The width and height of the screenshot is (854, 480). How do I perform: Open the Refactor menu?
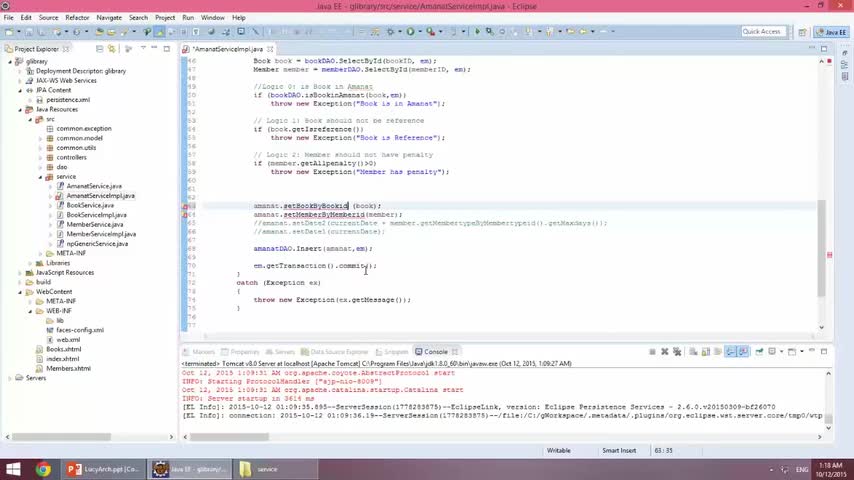pyautogui.click(x=77, y=17)
